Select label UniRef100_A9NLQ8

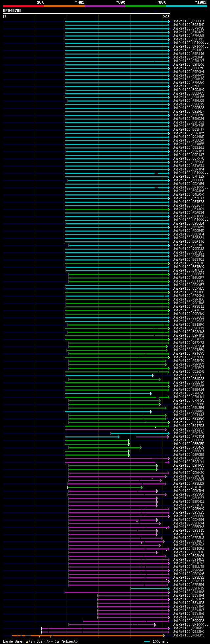click(188, 100)
